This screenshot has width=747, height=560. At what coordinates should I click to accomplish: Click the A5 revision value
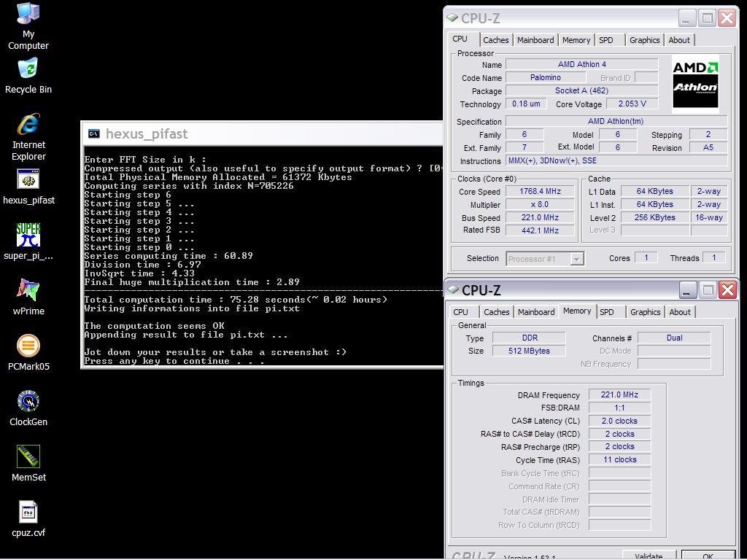pos(708,147)
